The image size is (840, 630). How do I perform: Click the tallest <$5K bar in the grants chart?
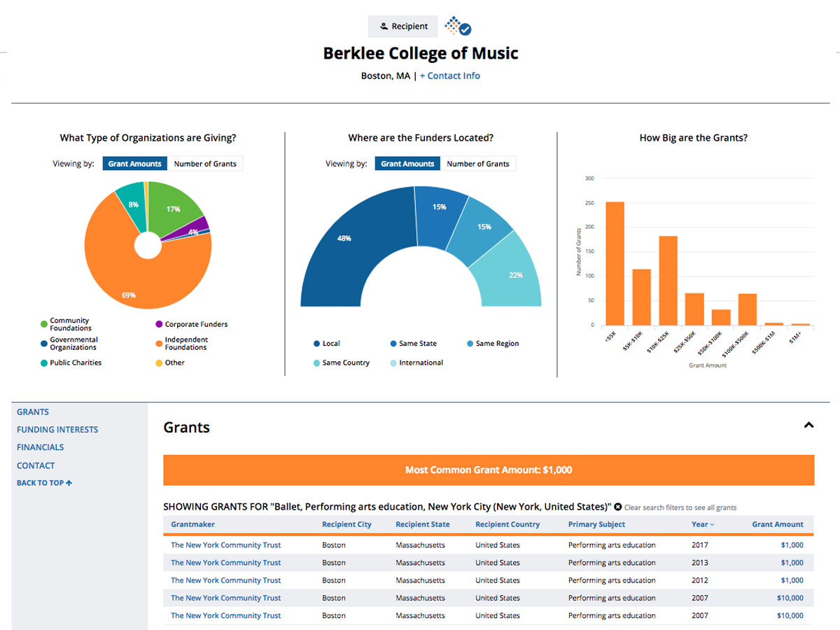tap(615, 263)
